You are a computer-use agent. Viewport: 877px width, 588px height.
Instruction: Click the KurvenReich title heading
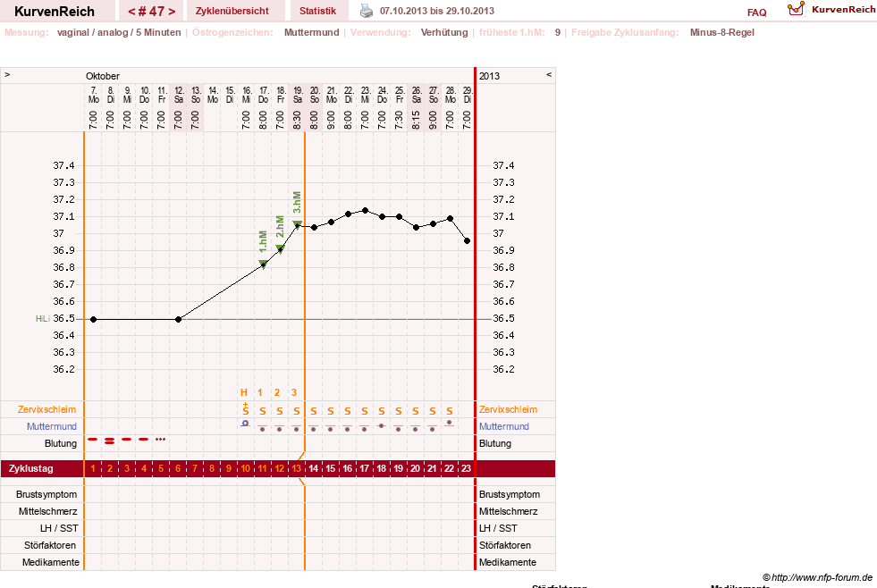[x=55, y=12]
